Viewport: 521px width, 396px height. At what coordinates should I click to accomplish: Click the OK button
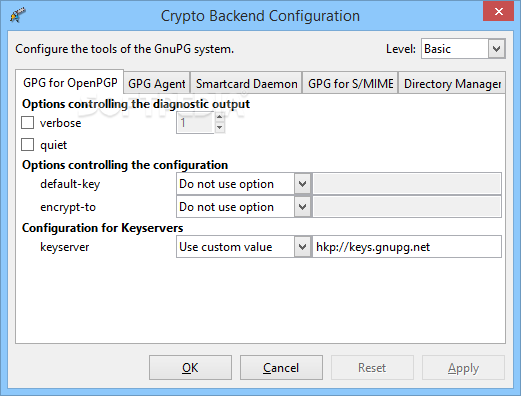click(x=190, y=368)
